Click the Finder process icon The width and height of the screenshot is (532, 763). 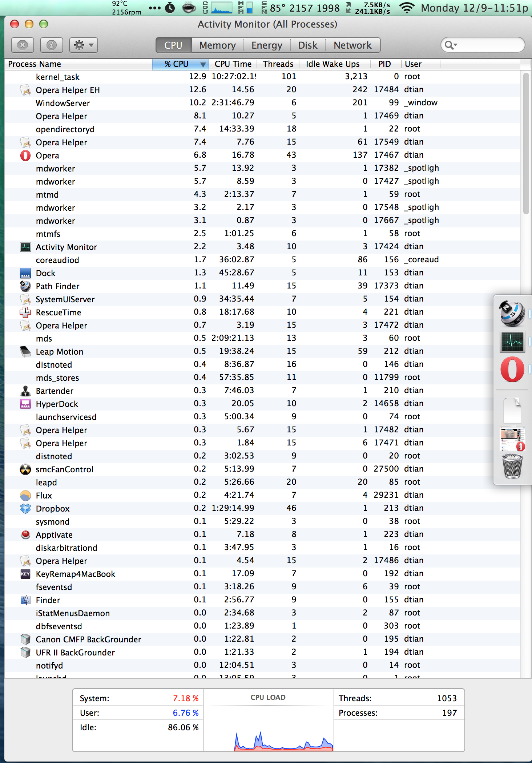tap(25, 600)
